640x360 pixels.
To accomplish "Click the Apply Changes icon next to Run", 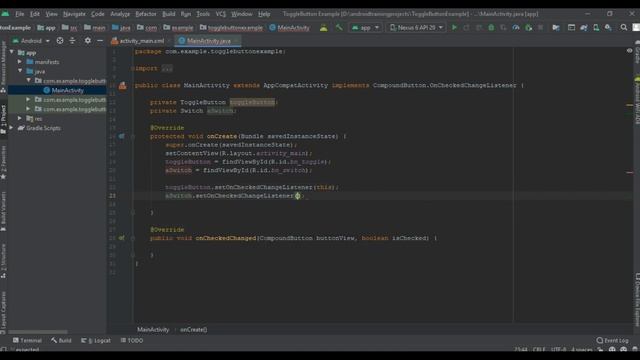I will tap(467, 27).
